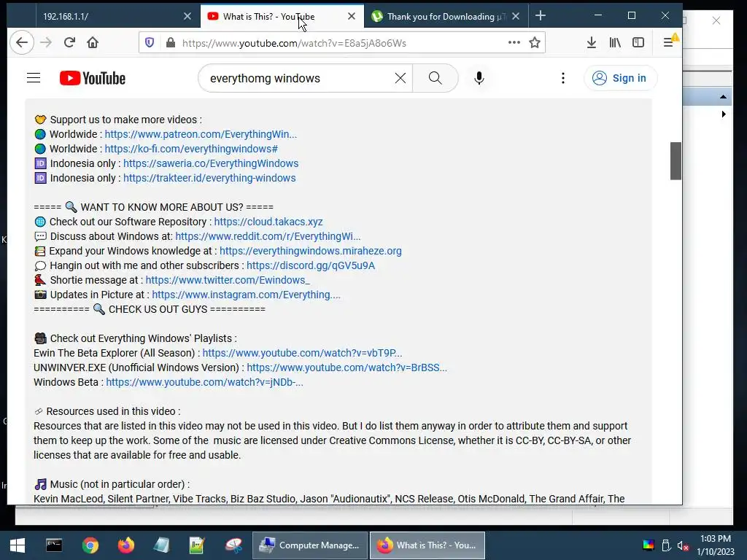Bookmark this page with the star icon
Viewport: 747px width, 560px height.
(x=535, y=43)
